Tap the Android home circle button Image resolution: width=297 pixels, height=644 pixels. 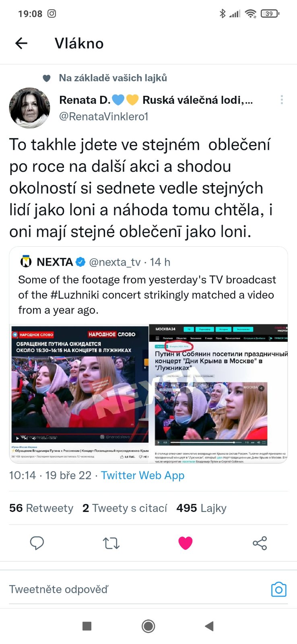coord(148,626)
